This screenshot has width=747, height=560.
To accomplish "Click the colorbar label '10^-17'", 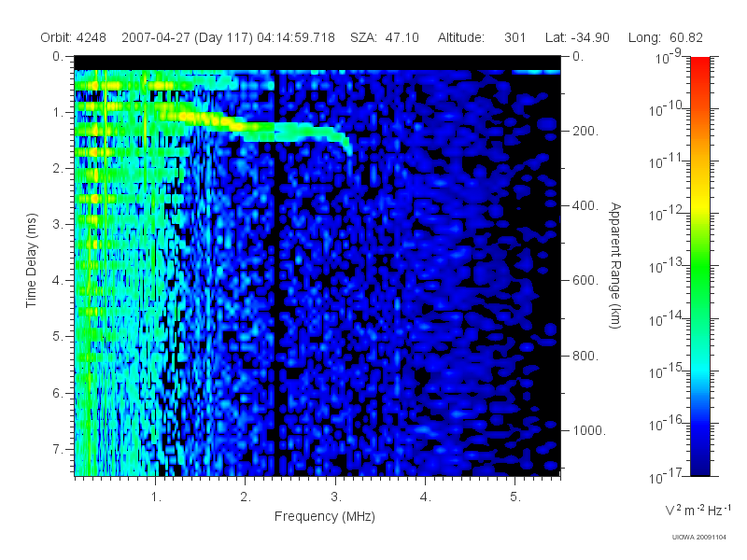I will (665, 476).
